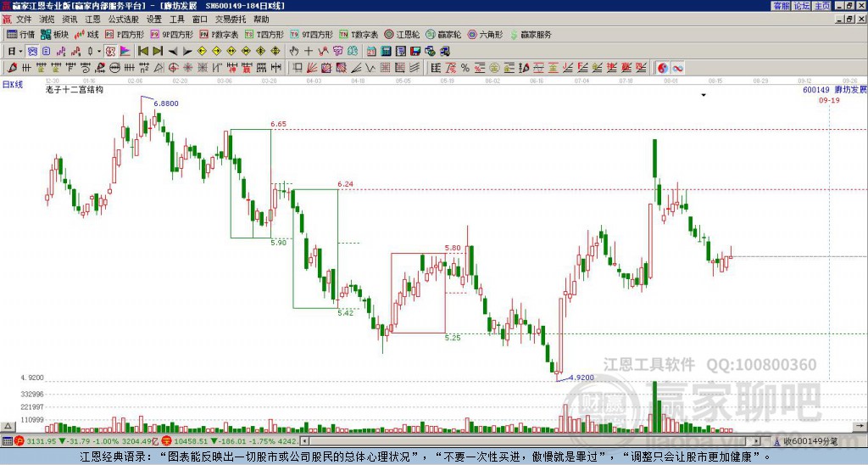Click the 4.9200 low price label on chart
This screenshot has width=868, height=465.
[x=581, y=378]
